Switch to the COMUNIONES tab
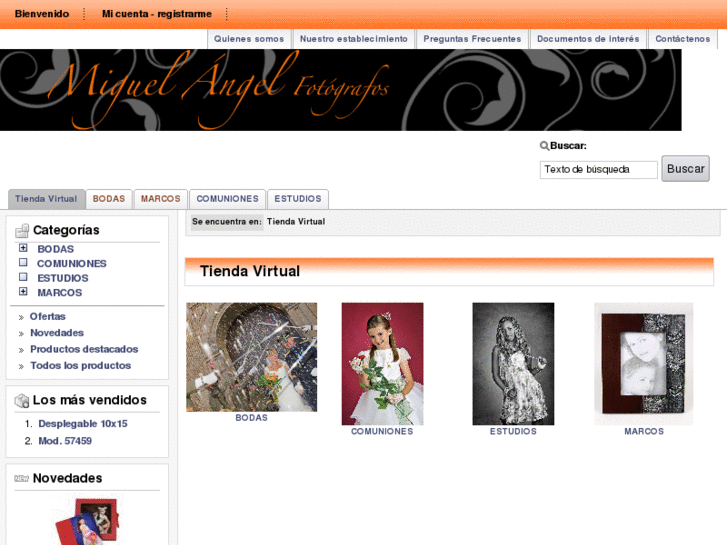This screenshot has width=727, height=545. pyautogui.click(x=227, y=199)
